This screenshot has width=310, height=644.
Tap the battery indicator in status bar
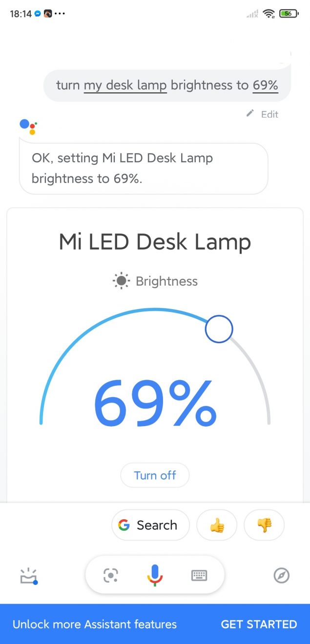click(x=289, y=14)
